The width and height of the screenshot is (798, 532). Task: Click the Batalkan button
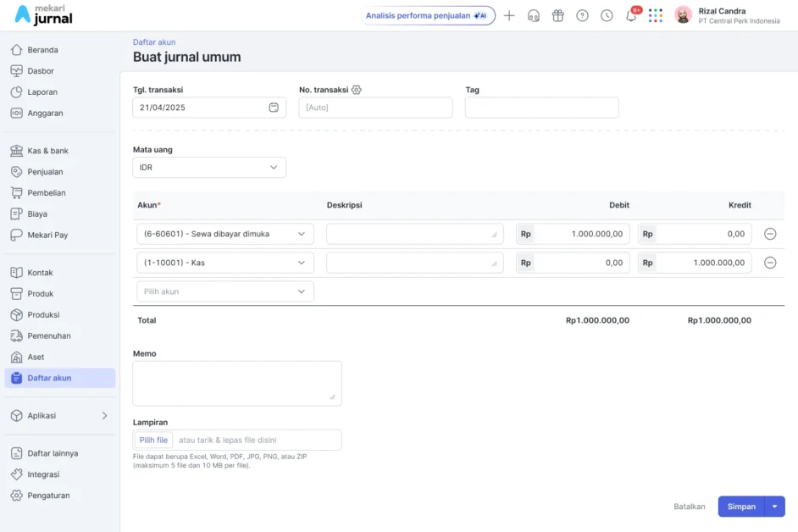(x=689, y=507)
